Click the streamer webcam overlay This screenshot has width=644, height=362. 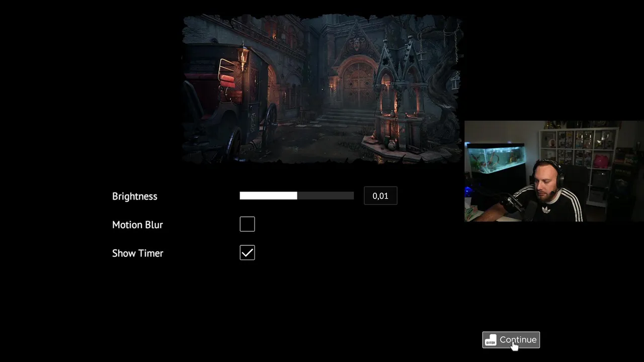tap(554, 171)
